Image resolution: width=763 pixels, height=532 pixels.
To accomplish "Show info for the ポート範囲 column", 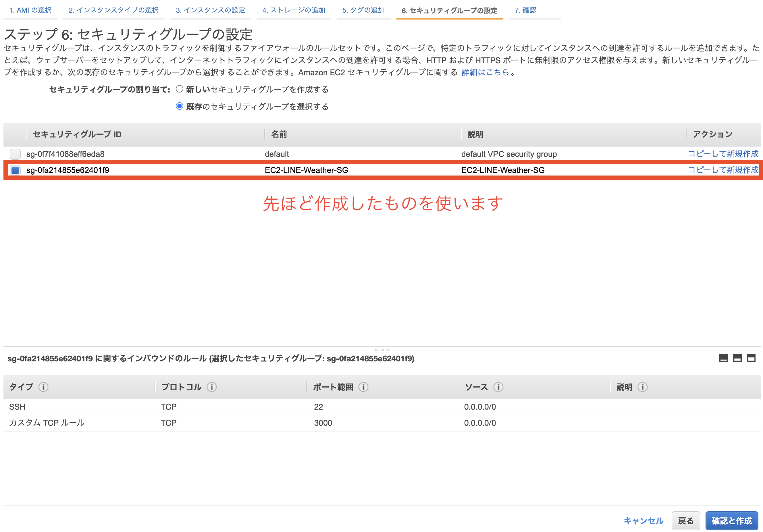I will tap(364, 387).
